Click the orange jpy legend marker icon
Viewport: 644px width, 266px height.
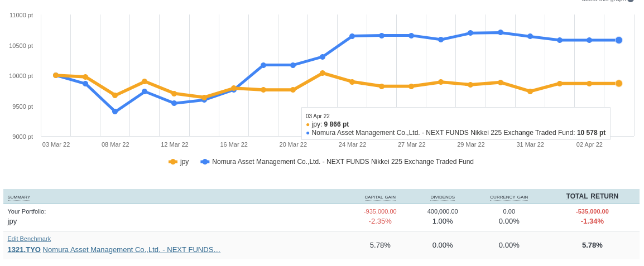click(173, 162)
